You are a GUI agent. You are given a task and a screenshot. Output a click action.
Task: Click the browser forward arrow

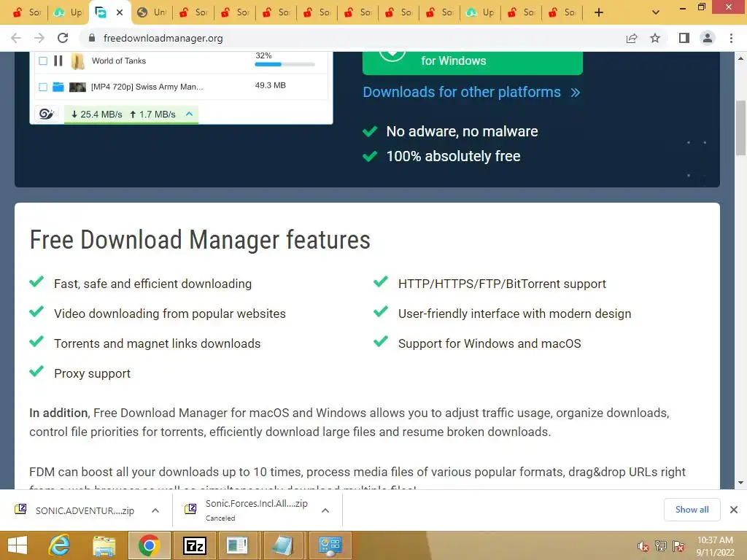(39, 38)
